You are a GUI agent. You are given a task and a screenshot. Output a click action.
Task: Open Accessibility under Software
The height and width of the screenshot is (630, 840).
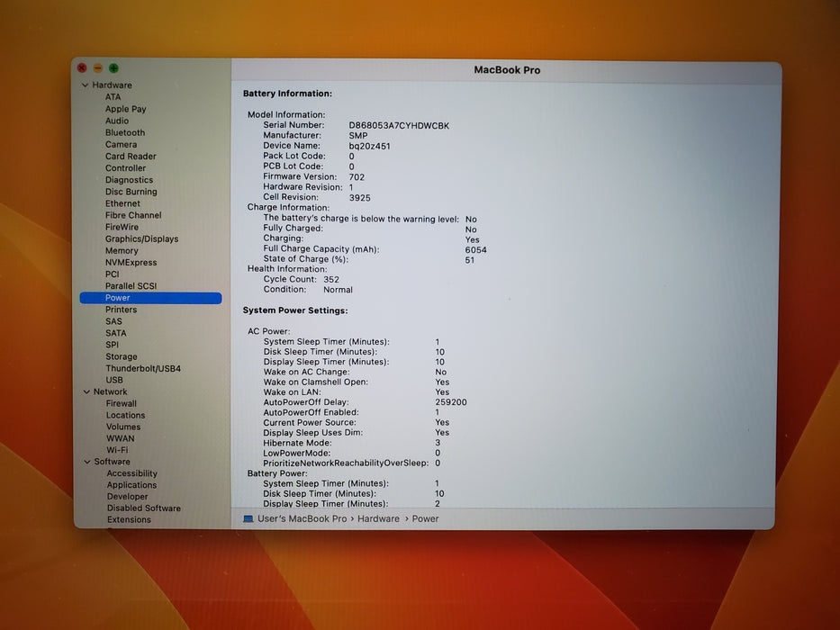pos(131,473)
